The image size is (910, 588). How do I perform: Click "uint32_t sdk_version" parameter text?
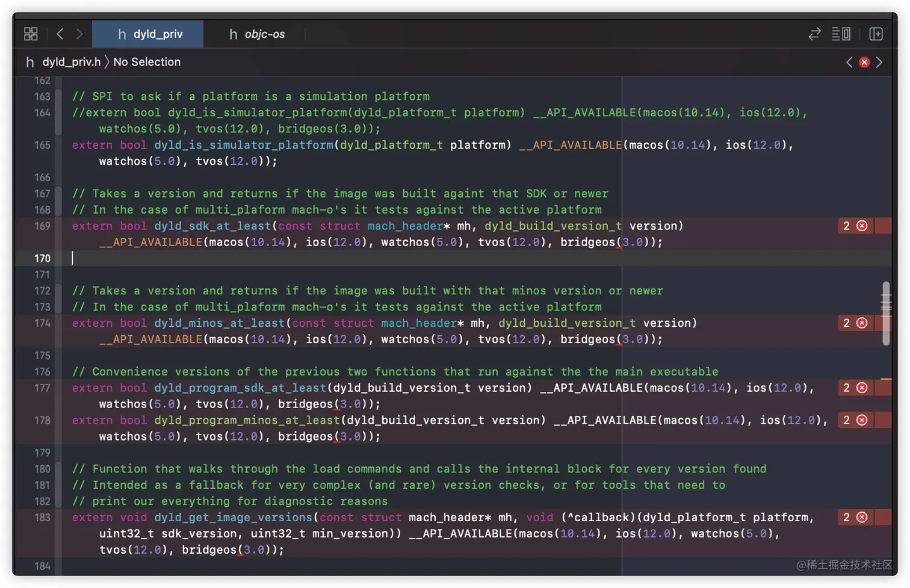pyautogui.click(x=168, y=533)
